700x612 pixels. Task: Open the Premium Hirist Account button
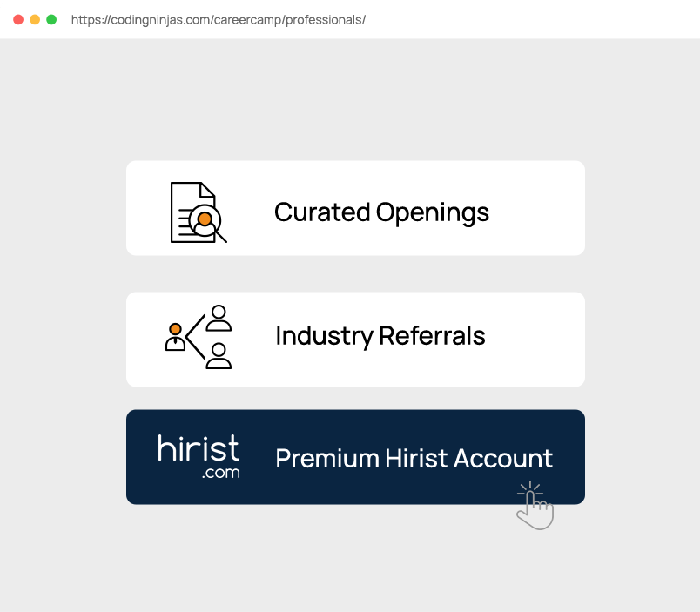(x=355, y=457)
